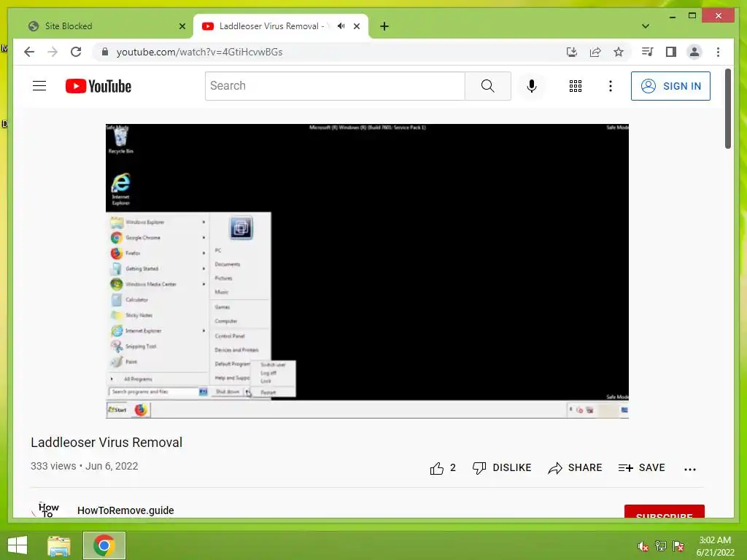Click taskbar volume muted icon
The height and width of the screenshot is (560, 747).
pyautogui.click(x=643, y=546)
